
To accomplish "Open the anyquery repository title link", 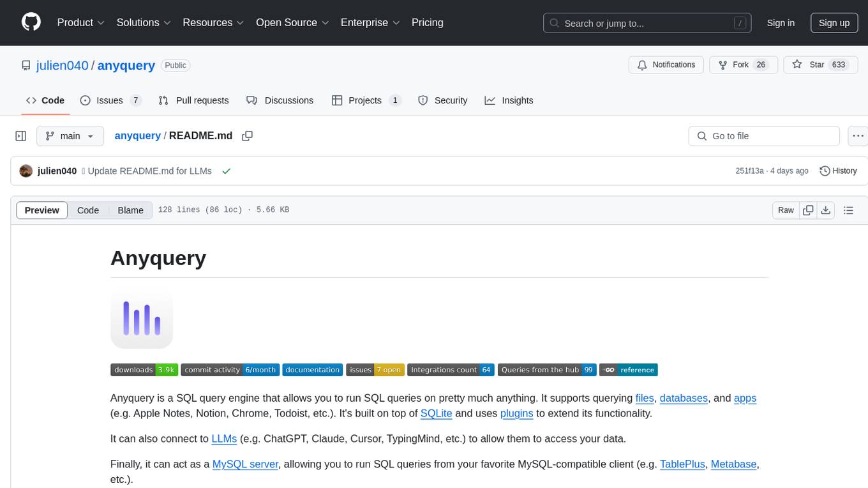I will pyautogui.click(x=126, y=65).
